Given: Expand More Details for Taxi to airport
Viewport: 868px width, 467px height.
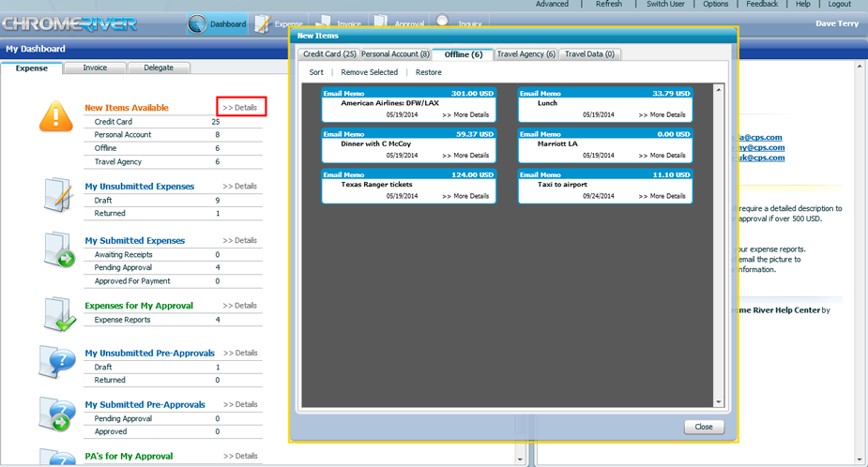Looking at the screenshot, I should point(662,196).
